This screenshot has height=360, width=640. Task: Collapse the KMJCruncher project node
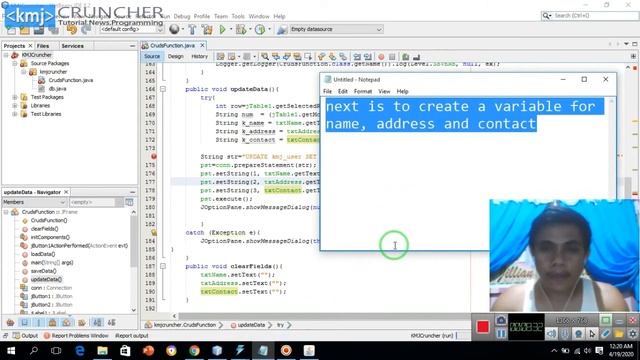click(6, 55)
